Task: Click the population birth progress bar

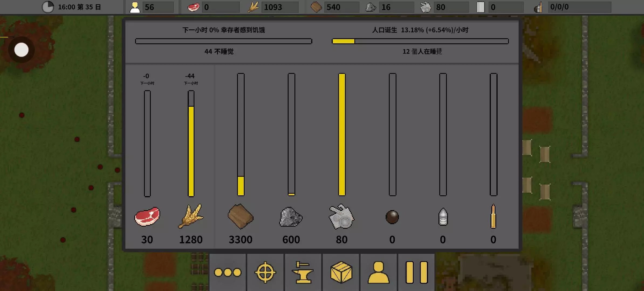Action: coord(420,41)
